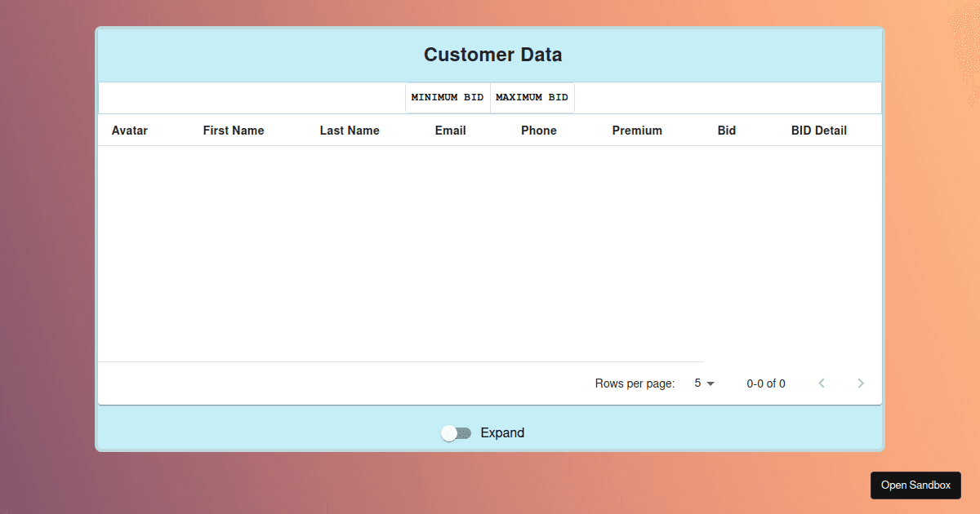Select the Bid column header
This screenshot has width=980, height=514.
pos(726,130)
